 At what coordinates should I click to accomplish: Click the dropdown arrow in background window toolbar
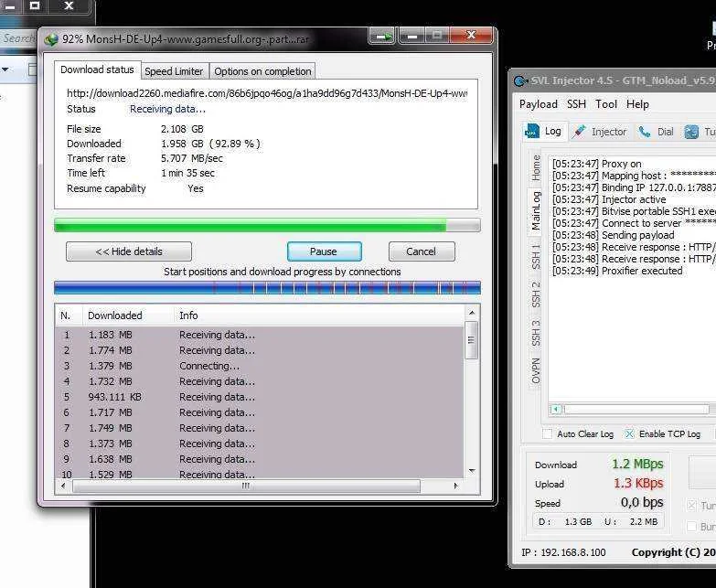point(5,69)
